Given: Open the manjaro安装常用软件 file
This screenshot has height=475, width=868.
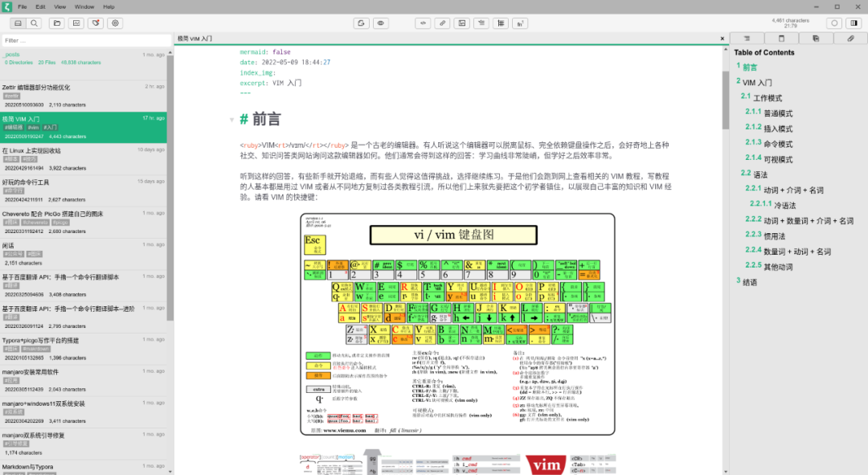Looking at the screenshot, I should 83,380.
